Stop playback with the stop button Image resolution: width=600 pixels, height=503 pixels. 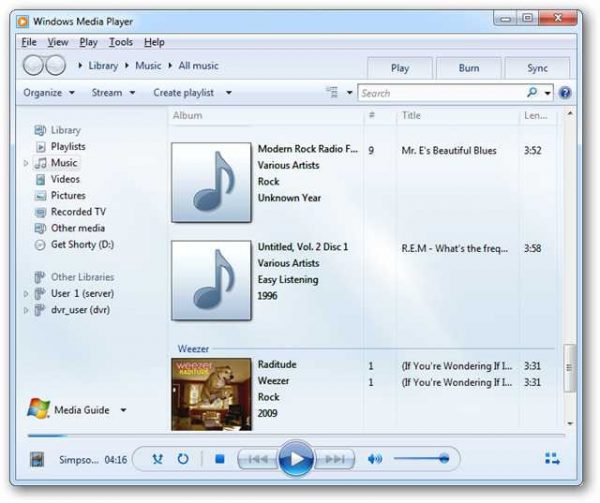tap(220, 459)
